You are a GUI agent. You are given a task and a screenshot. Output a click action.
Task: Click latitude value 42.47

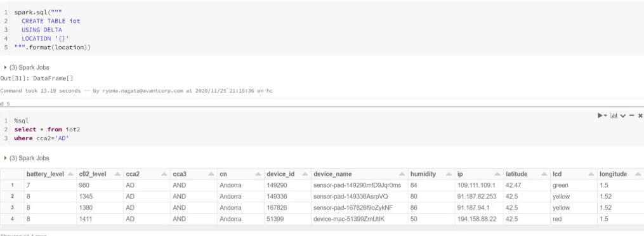513,185
